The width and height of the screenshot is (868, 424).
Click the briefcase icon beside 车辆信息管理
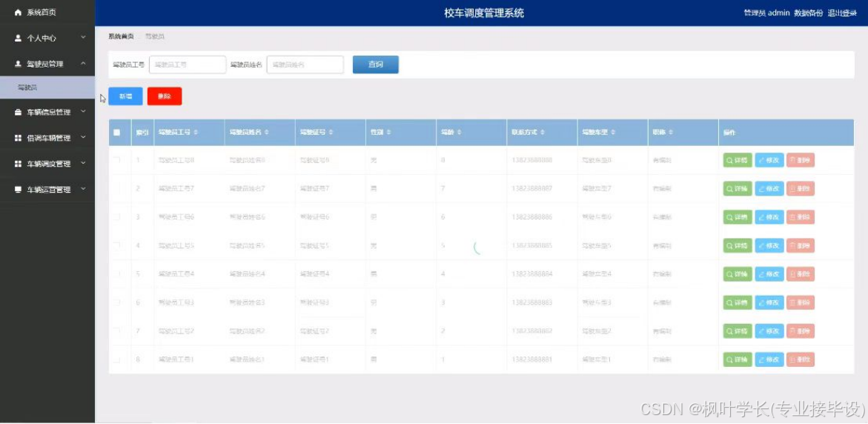(19, 113)
